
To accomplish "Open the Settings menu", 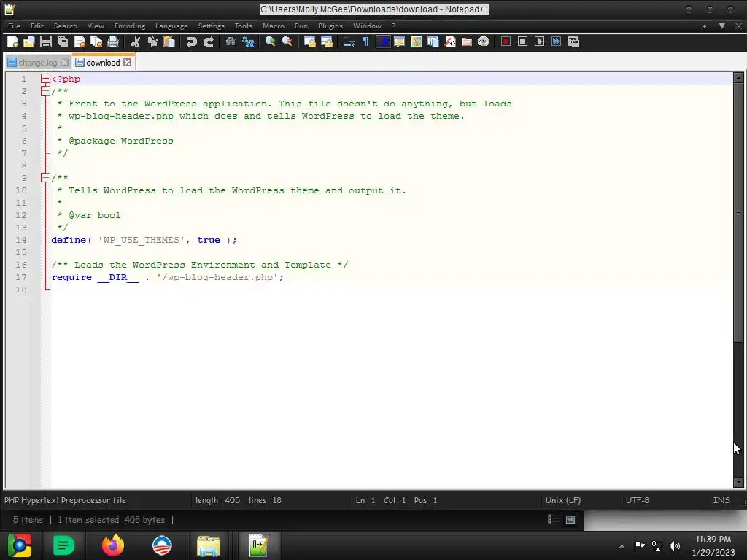I will point(211,26).
